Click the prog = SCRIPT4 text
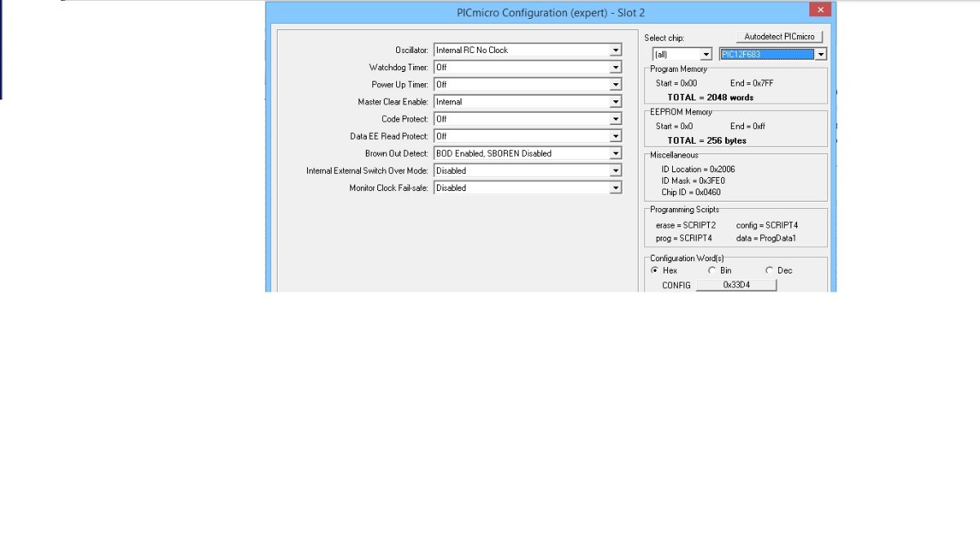980x551 pixels. coord(684,238)
